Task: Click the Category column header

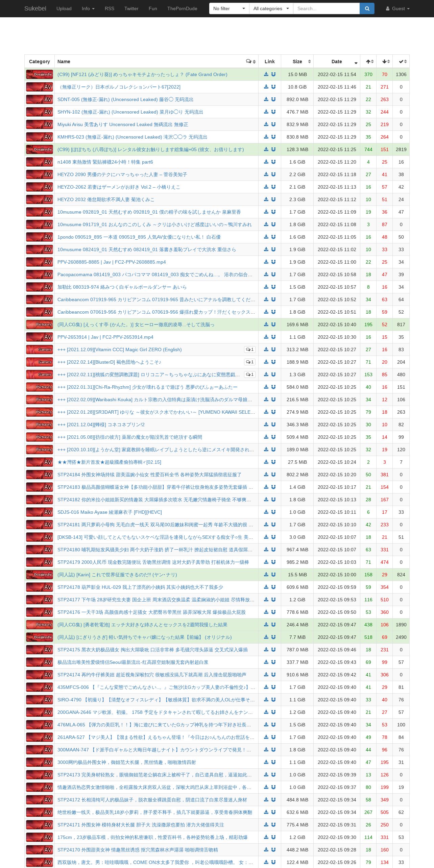Action: click(x=40, y=62)
